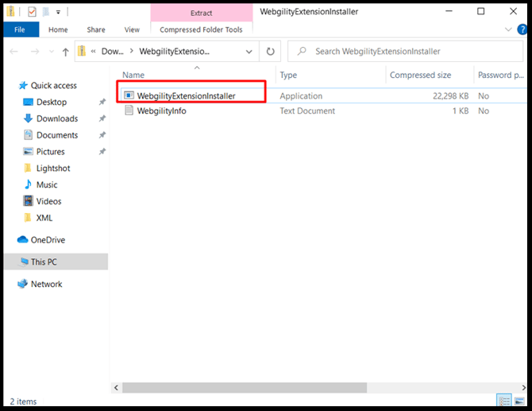Open the File menu tab
The image size is (532, 411).
click(x=20, y=29)
